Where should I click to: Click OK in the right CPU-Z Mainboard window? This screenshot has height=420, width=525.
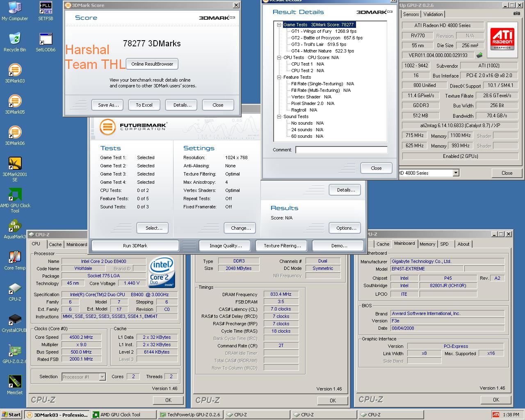496,399
